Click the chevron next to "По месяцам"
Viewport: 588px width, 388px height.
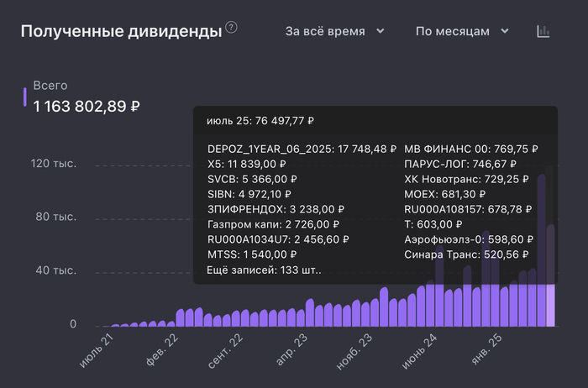pos(506,31)
